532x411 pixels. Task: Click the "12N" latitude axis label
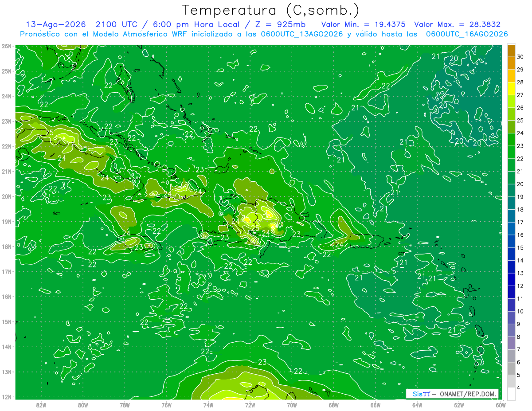pos(6,396)
